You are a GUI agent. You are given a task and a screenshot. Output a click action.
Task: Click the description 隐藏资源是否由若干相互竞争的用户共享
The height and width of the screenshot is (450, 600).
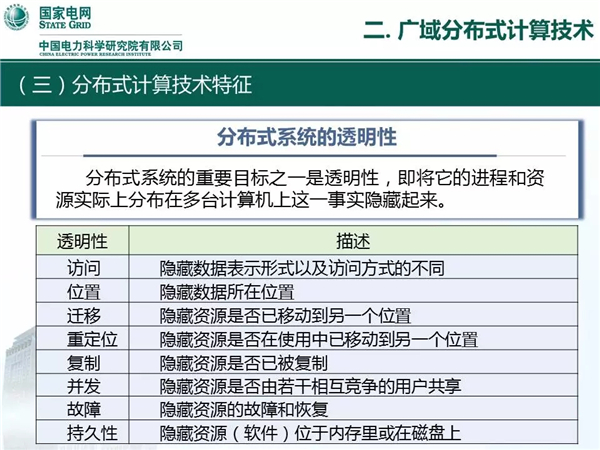click(x=308, y=386)
